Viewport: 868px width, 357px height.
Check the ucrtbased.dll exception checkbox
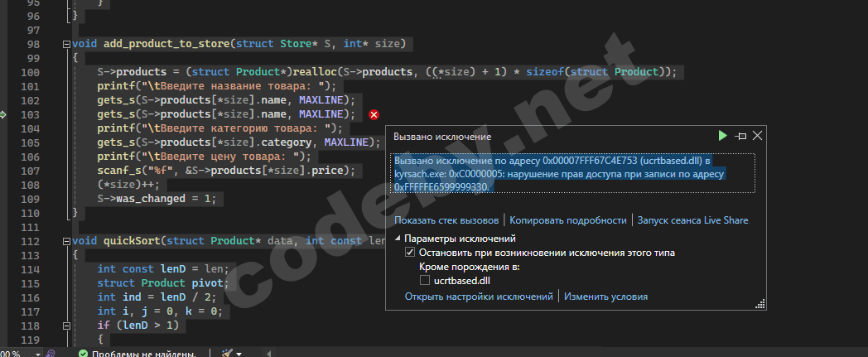click(x=425, y=281)
